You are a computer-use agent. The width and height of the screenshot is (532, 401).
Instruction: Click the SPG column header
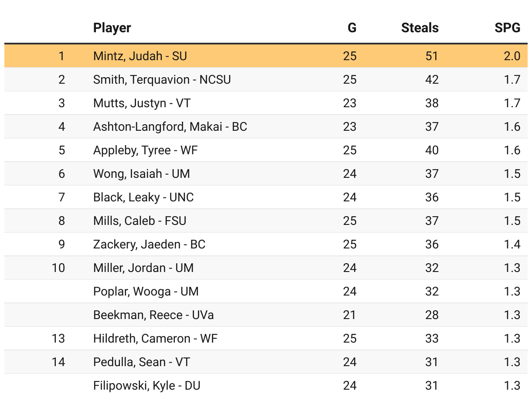507,28
